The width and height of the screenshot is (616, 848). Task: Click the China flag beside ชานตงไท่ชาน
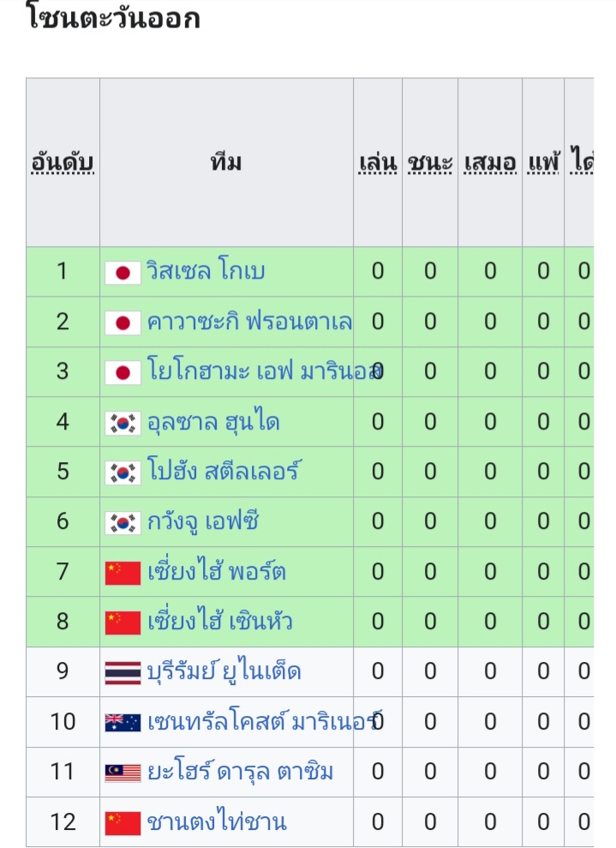point(123,823)
